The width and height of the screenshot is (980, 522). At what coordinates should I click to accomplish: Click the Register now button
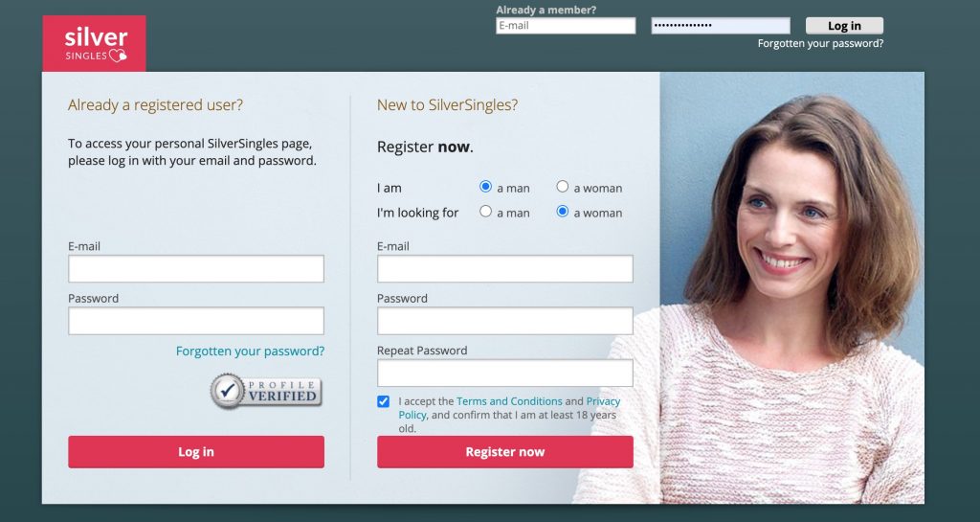coord(505,451)
